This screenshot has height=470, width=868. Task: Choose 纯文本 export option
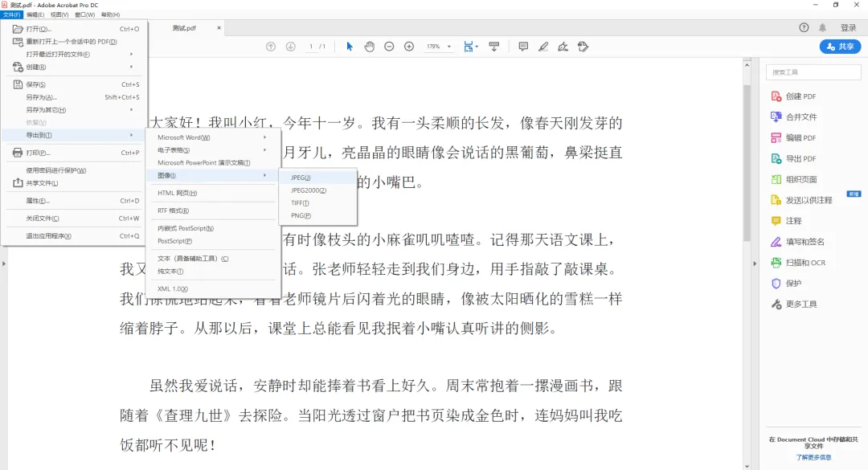tap(213, 272)
